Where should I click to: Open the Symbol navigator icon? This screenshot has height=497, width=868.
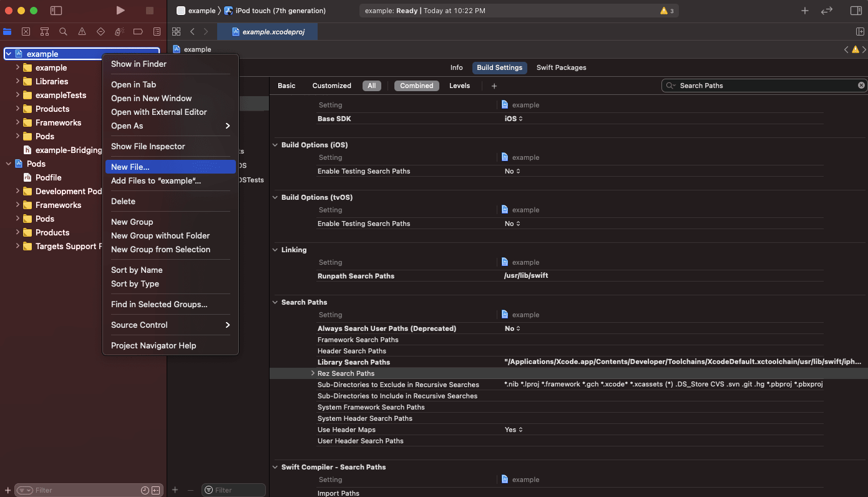point(44,31)
